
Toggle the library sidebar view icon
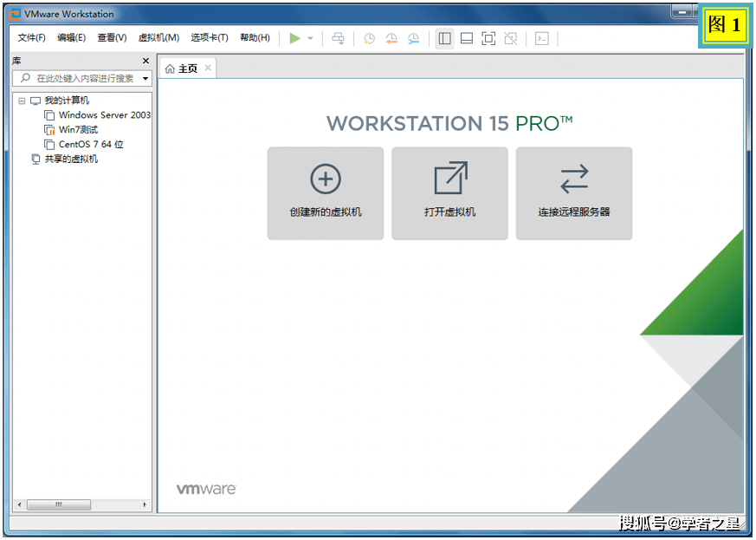pyautogui.click(x=444, y=39)
